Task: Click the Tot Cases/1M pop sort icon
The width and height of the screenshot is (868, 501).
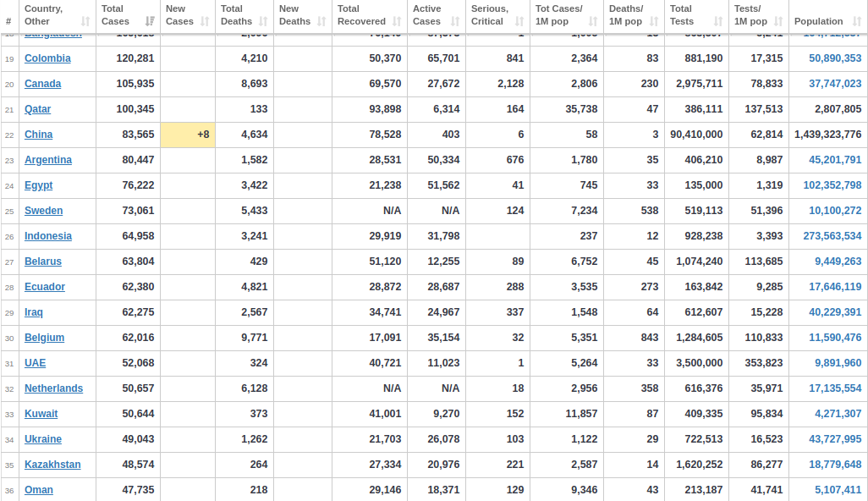Action: pyautogui.click(x=593, y=22)
